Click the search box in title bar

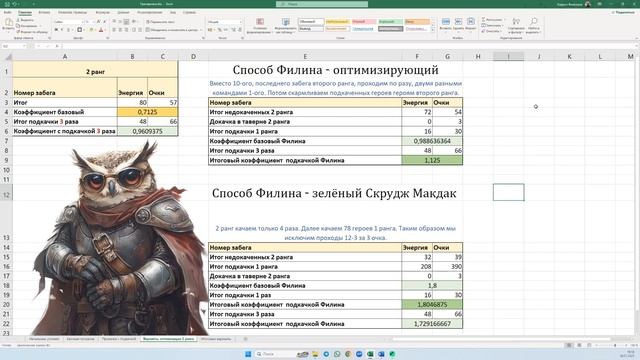coord(322,4)
